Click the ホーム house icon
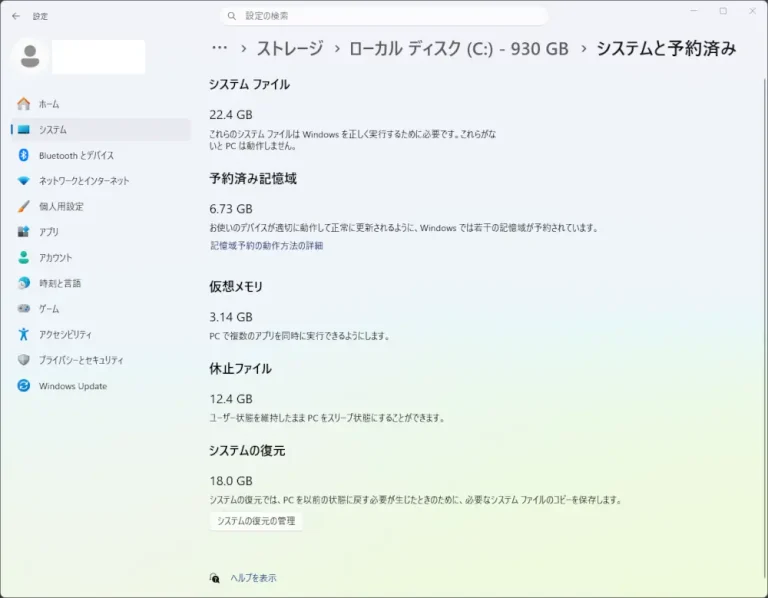This screenshot has width=768, height=598. (24, 104)
